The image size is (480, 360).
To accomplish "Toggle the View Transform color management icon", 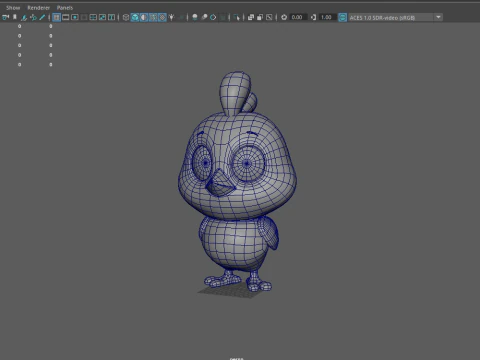I will [342, 17].
